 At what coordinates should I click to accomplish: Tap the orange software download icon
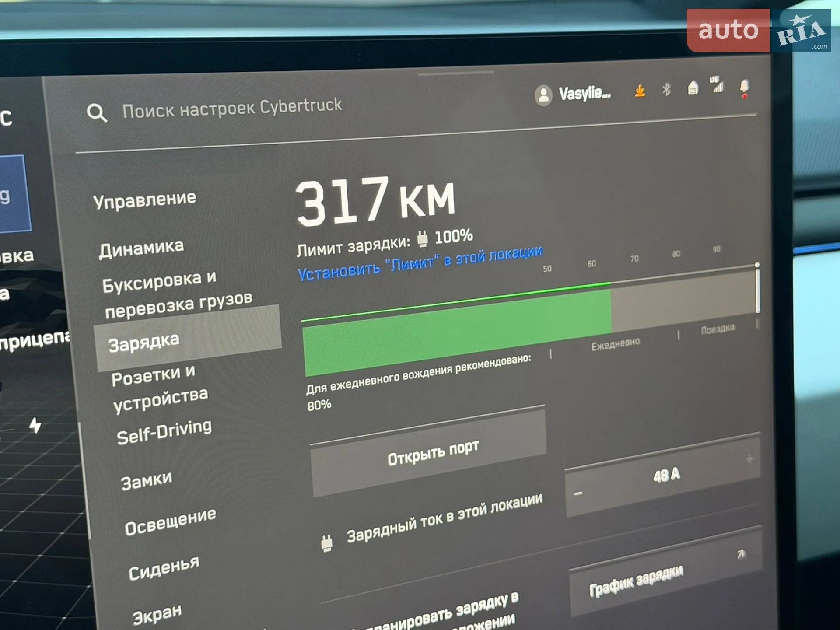click(640, 91)
